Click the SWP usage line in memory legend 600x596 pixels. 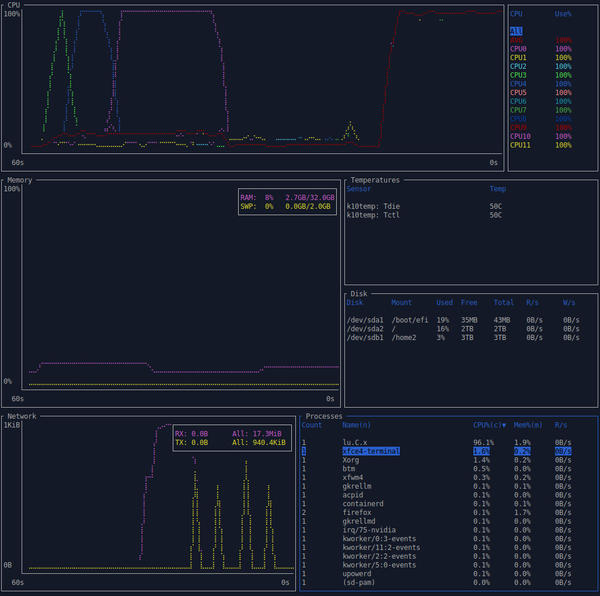(x=285, y=207)
